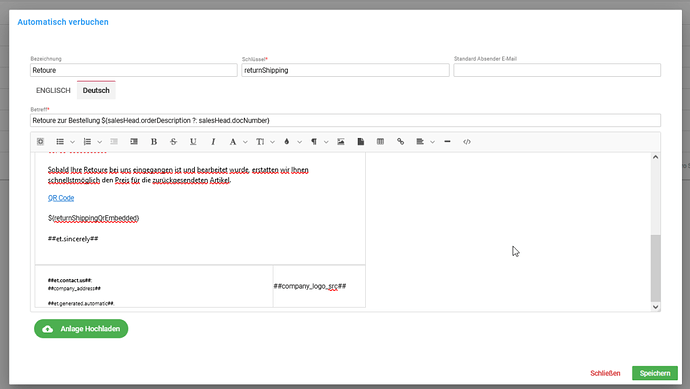The width and height of the screenshot is (690, 389).
Task: Click the font size icon
Action: (x=260, y=142)
